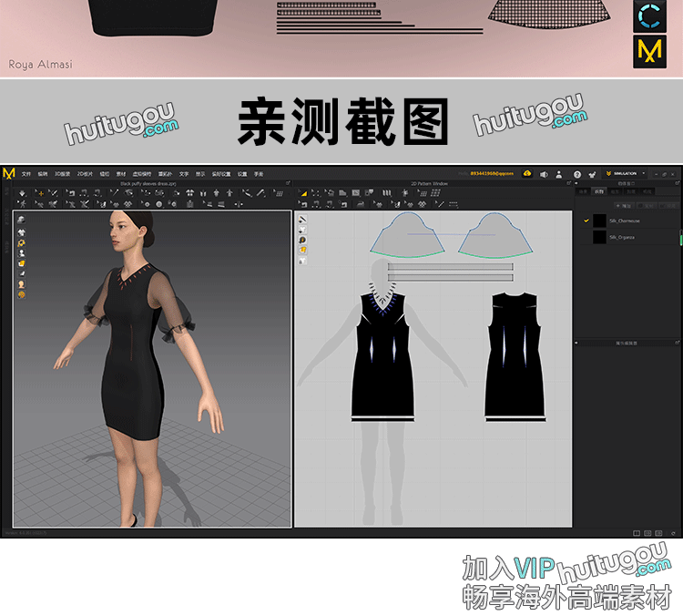Click the black swatch of Silk_Organza

pos(599,237)
